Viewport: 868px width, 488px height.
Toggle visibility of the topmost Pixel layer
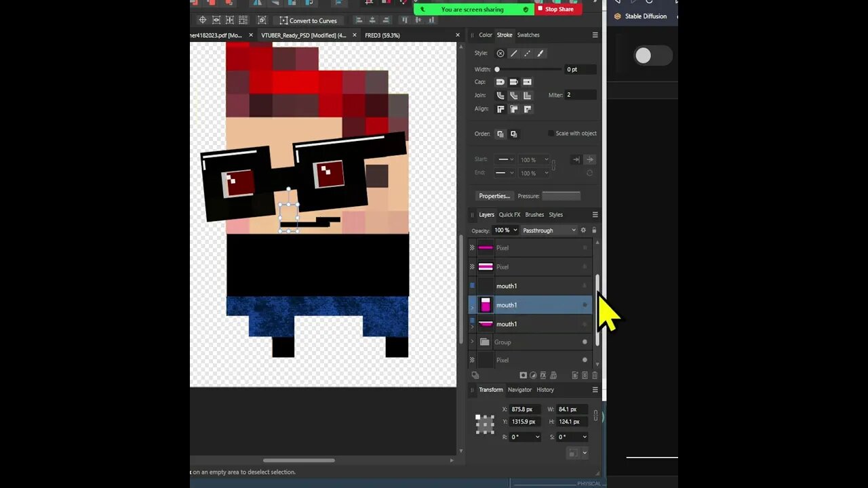(585, 248)
